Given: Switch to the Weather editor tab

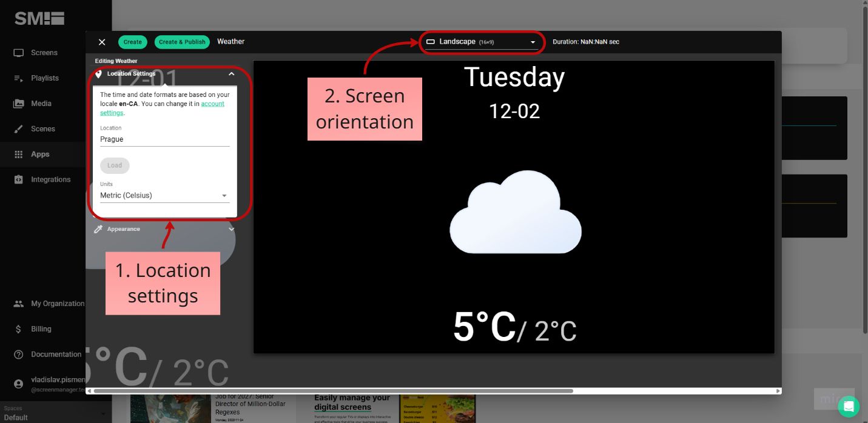Looking at the screenshot, I should [230, 41].
